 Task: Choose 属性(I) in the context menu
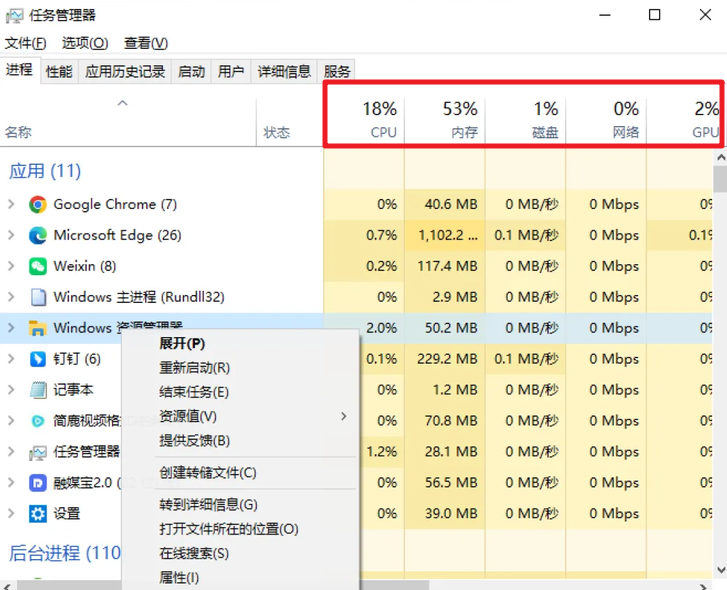coord(241,578)
